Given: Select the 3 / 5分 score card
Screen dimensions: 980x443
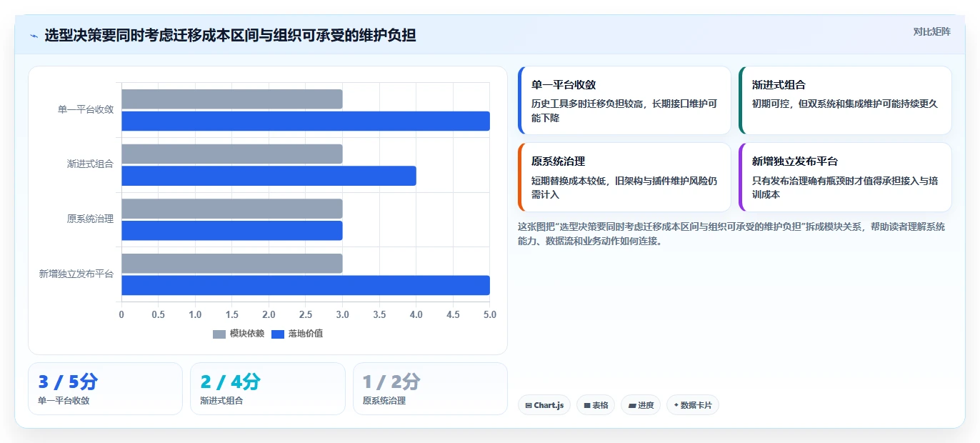Looking at the screenshot, I should pos(106,389).
